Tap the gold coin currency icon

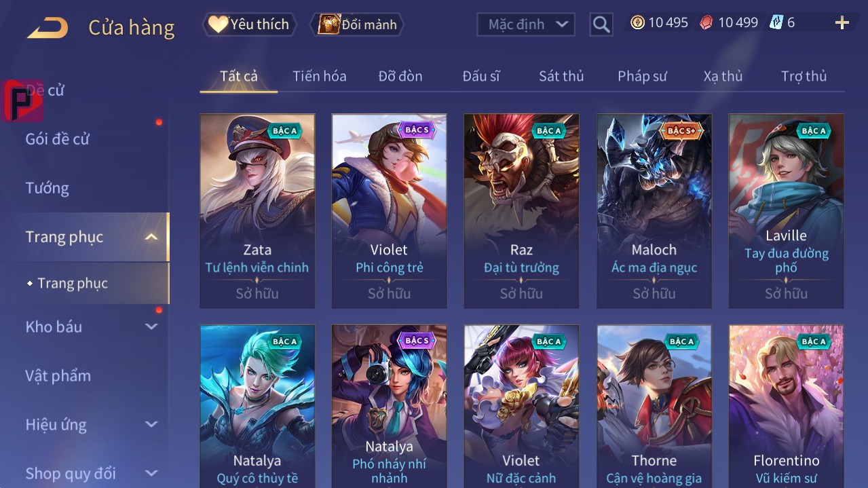pyautogui.click(x=637, y=23)
